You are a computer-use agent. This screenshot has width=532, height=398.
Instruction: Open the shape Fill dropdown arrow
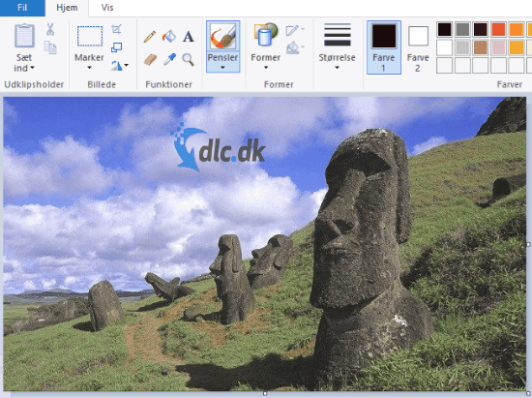[303, 46]
